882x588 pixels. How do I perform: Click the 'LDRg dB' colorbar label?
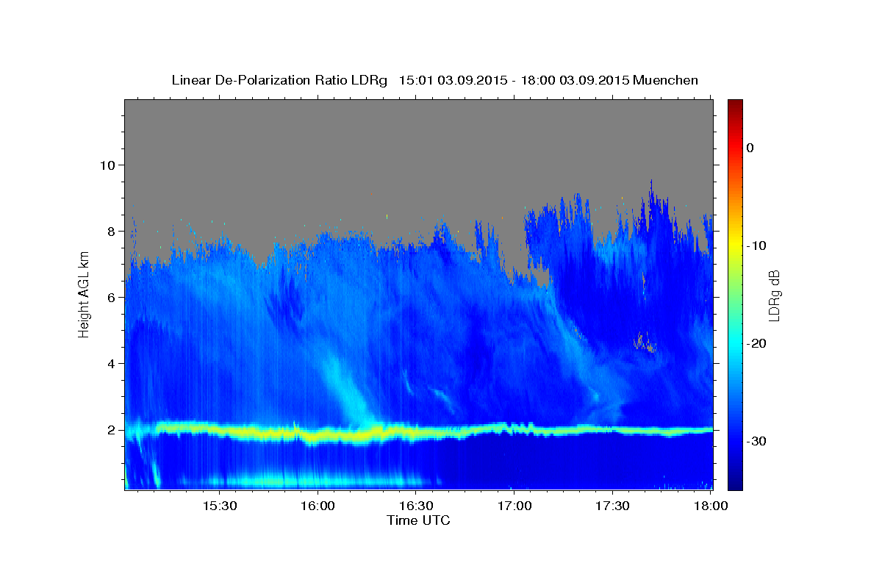coord(773,295)
